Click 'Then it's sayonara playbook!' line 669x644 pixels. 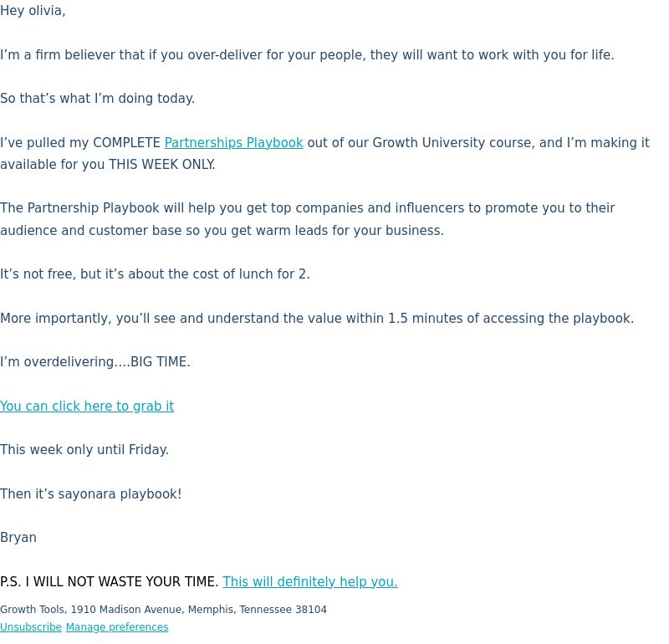[91, 494]
